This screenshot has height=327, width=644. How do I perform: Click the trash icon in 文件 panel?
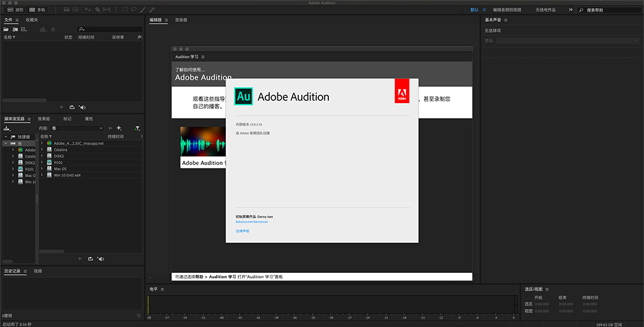pyautogui.click(x=53, y=29)
